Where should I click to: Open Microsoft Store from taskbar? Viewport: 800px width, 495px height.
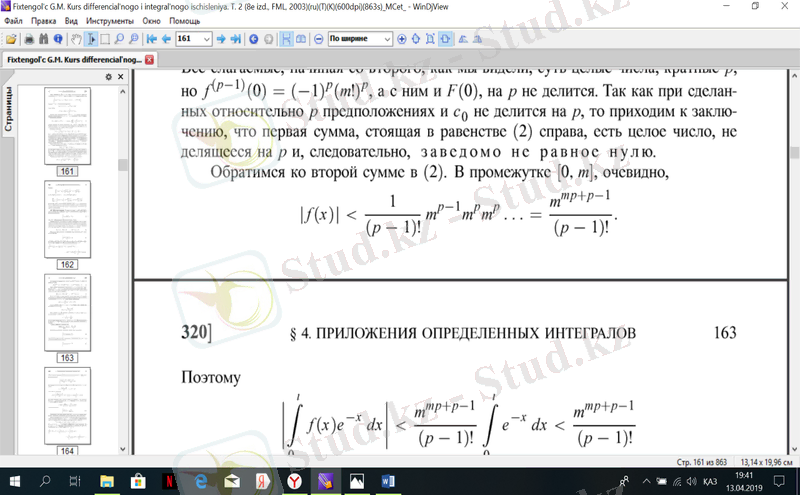(x=138, y=481)
